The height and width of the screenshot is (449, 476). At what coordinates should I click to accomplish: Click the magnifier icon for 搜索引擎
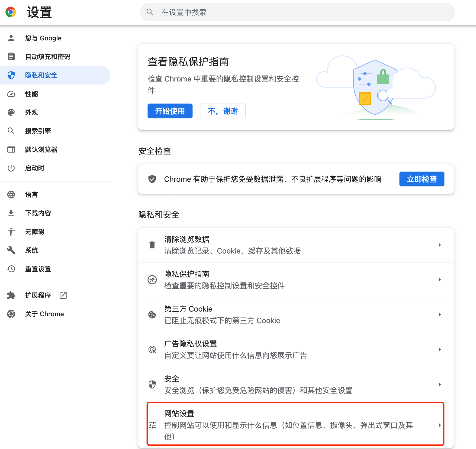[11, 131]
